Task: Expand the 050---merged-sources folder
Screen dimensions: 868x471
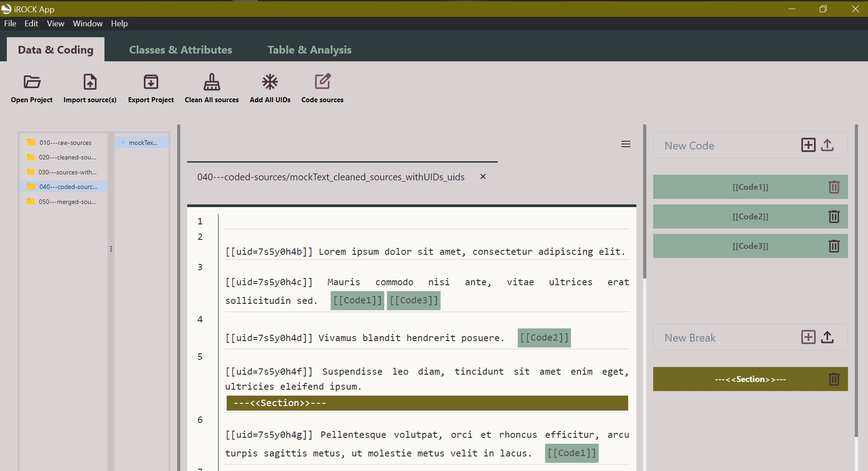Action: click(x=67, y=202)
